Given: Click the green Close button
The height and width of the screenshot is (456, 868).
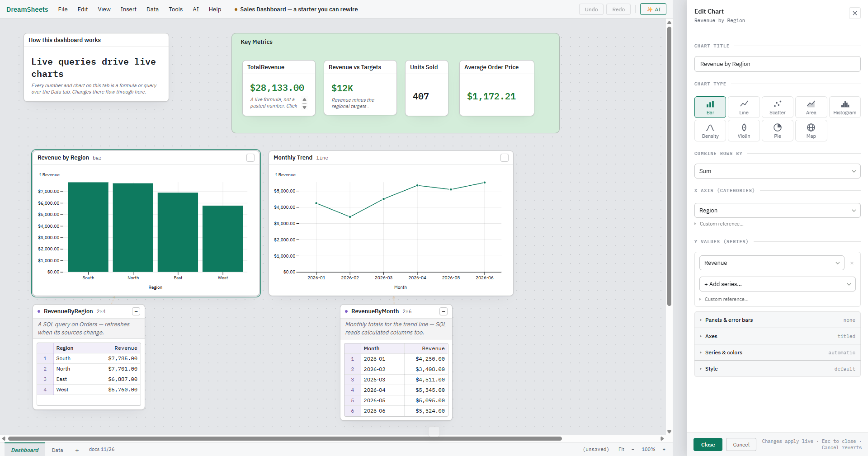Looking at the screenshot, I should (708, 445).
